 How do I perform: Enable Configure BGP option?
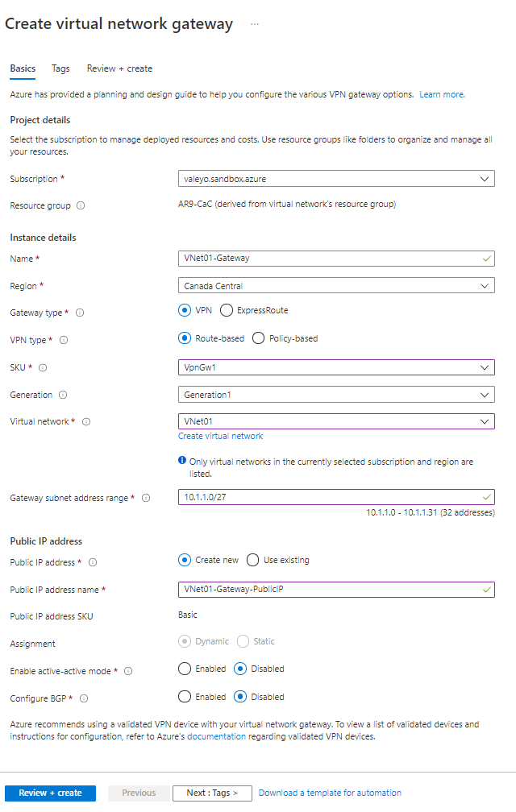[185, 697]
